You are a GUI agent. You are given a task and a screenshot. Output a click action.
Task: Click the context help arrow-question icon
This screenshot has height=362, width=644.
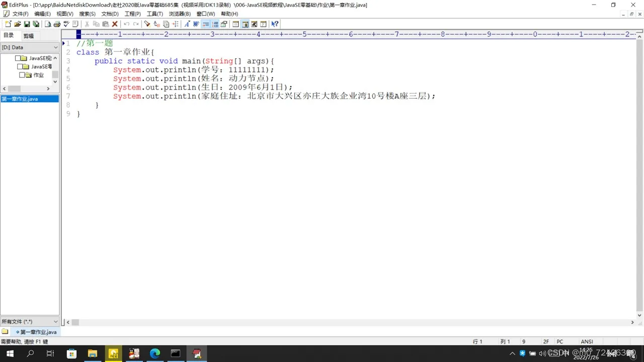tap(275, 24)
